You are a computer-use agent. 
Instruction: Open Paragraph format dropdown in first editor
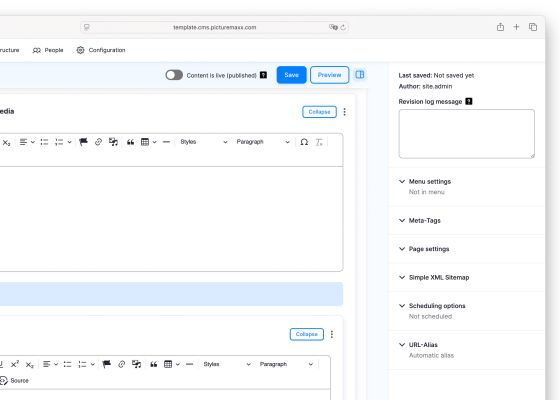pos(262,142)
